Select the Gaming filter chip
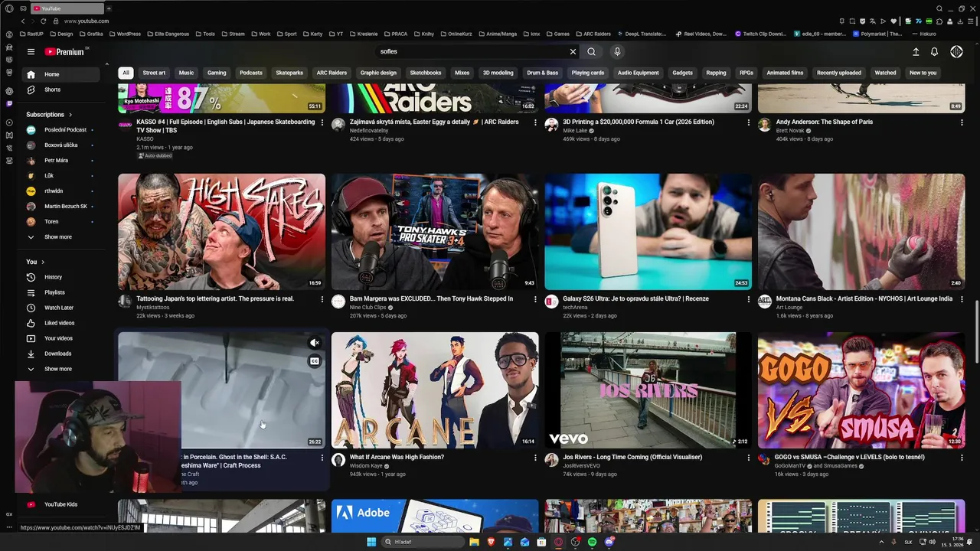This screenshot has width=980, height=551. coord(217,73)
